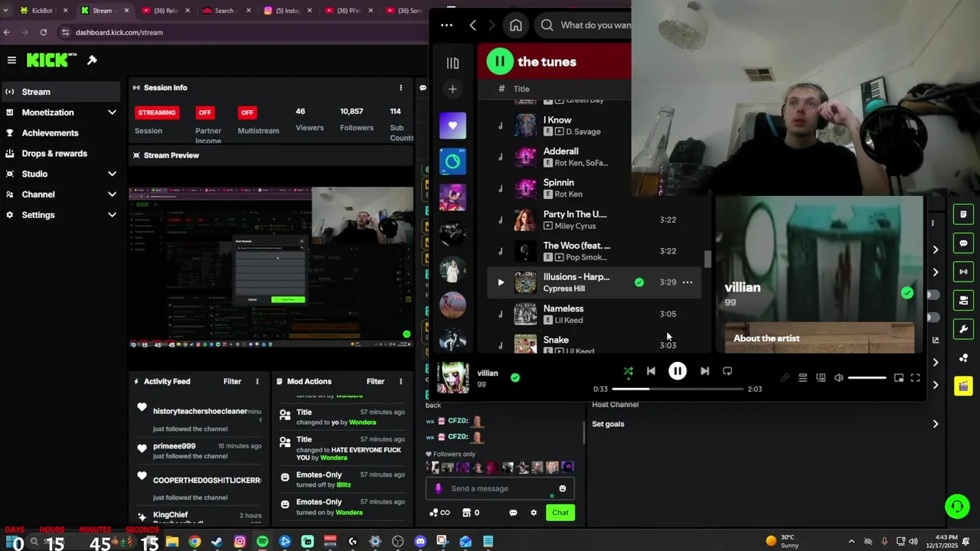Screen dimensions: 980x551
Task: Open Mod Actions three-dot options
Action: tap(400, 381)
